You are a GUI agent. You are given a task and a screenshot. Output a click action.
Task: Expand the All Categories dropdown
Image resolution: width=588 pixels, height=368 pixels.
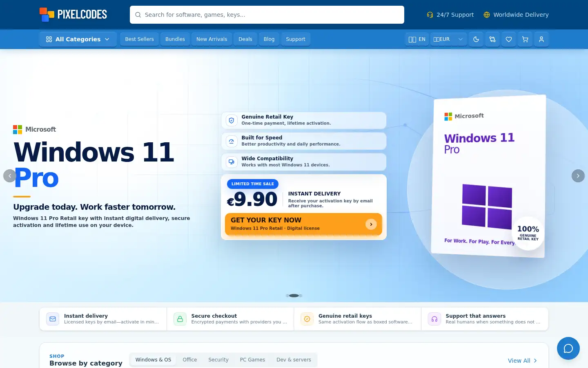click(78, 39)
